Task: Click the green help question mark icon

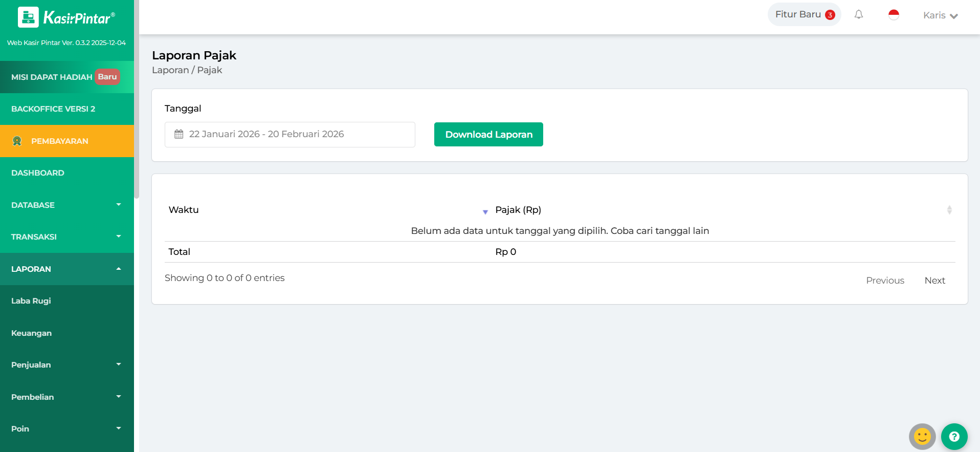Action: click(x=954, y=437)
